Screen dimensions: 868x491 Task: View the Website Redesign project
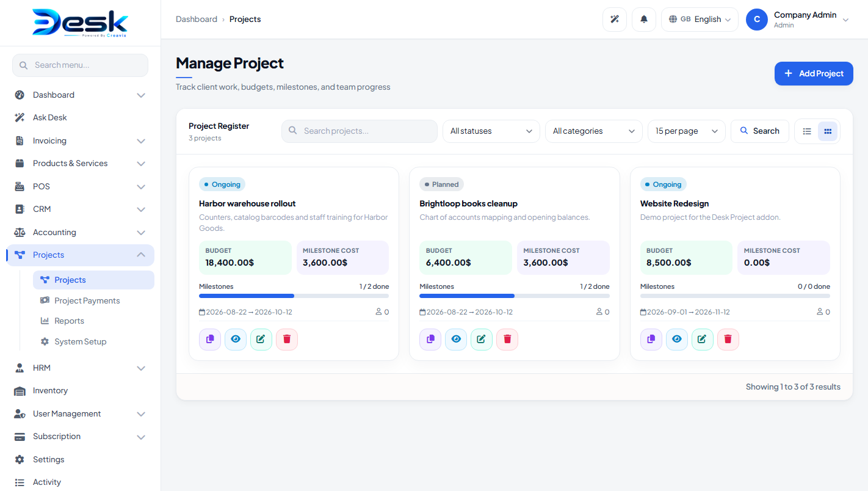677,340
